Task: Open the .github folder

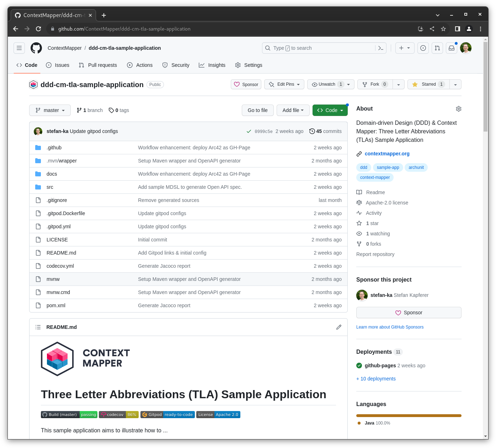Action: tap(54, 148)
